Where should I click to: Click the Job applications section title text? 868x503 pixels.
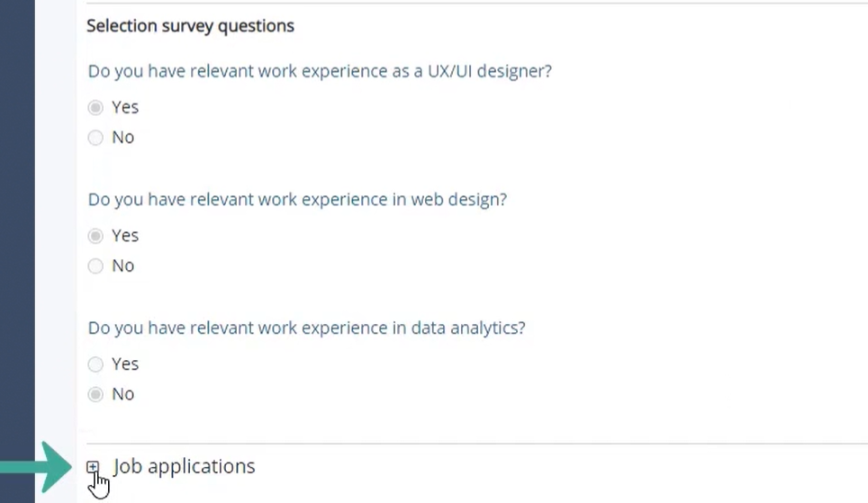(185, 466)
